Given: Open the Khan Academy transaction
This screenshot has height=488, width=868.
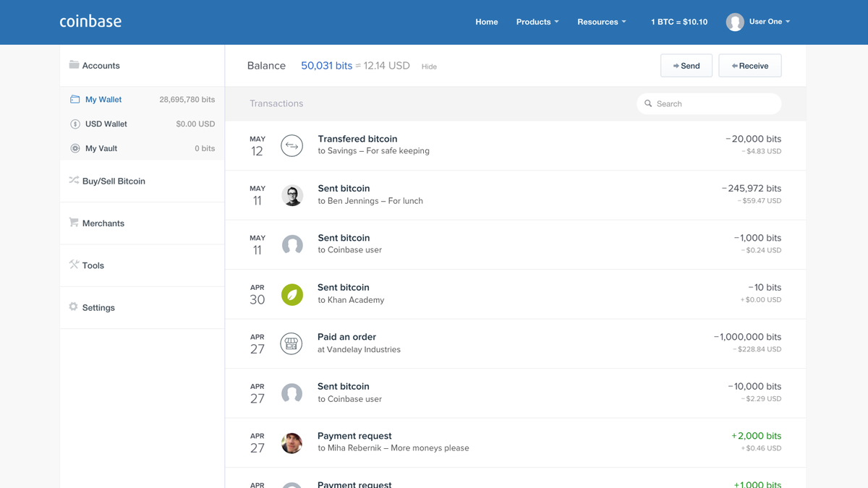Looking at the screenshot, I should coord(516,294).
